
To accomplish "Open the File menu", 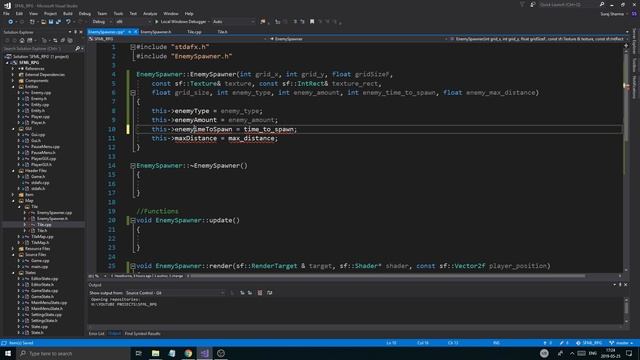I will [x=6, y=13].
